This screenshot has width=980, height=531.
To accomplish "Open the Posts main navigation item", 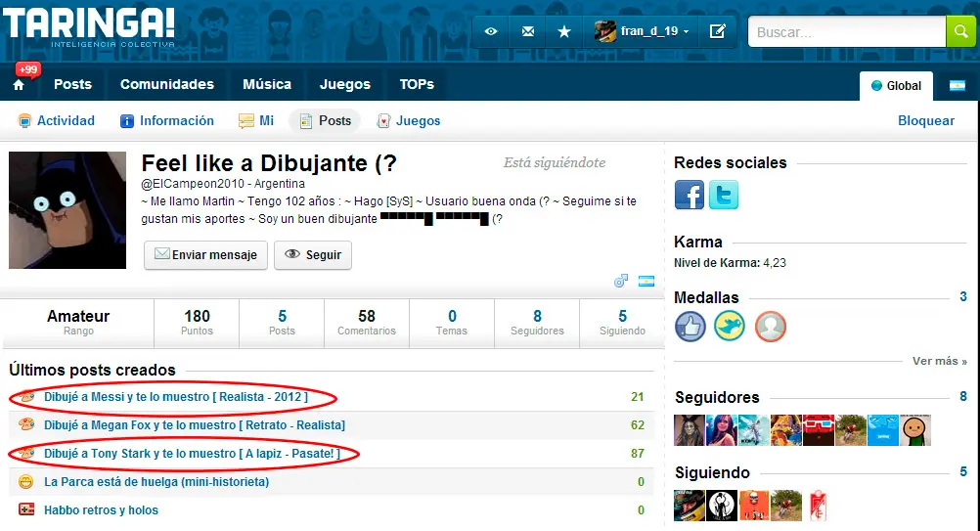I will pyautogui.click(x=72, y=84).
